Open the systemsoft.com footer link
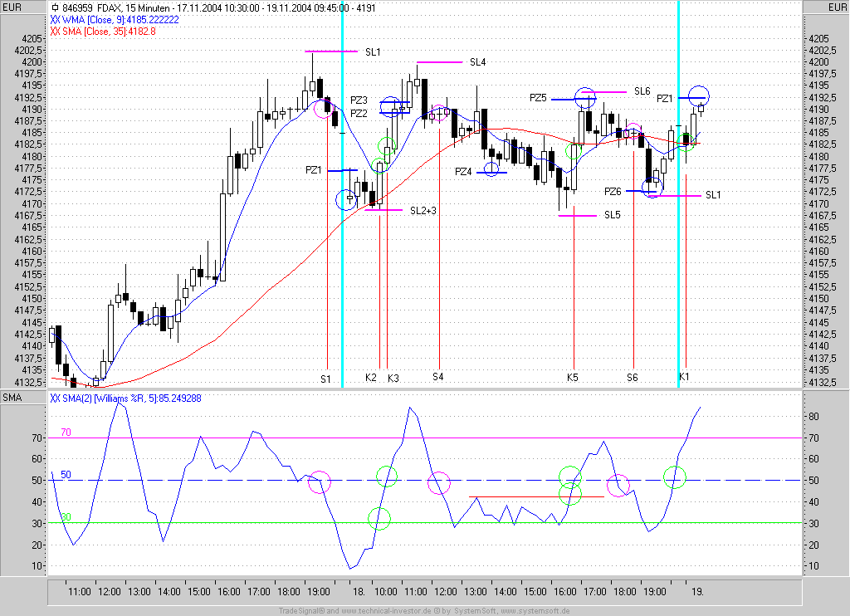Viewport: 850px width, 616px height. click(x=535, y=611)
